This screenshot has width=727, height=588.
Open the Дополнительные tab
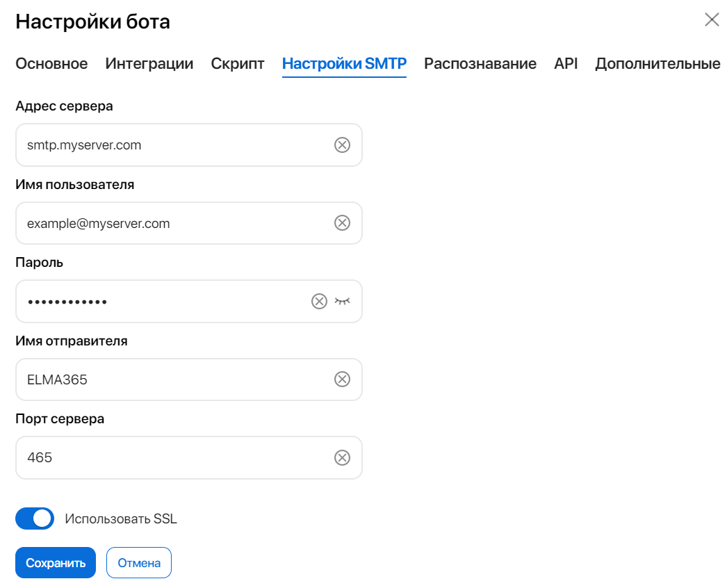click(657, 63)
